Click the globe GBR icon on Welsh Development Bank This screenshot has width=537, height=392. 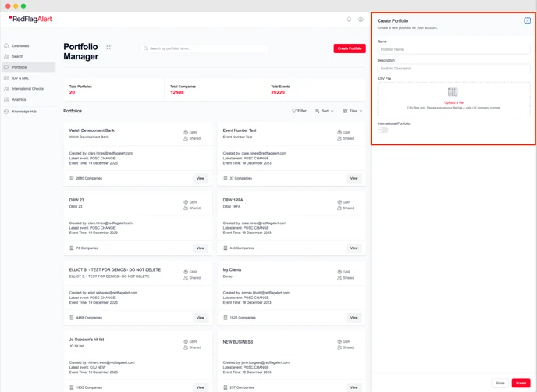click(x=186, y=132)
